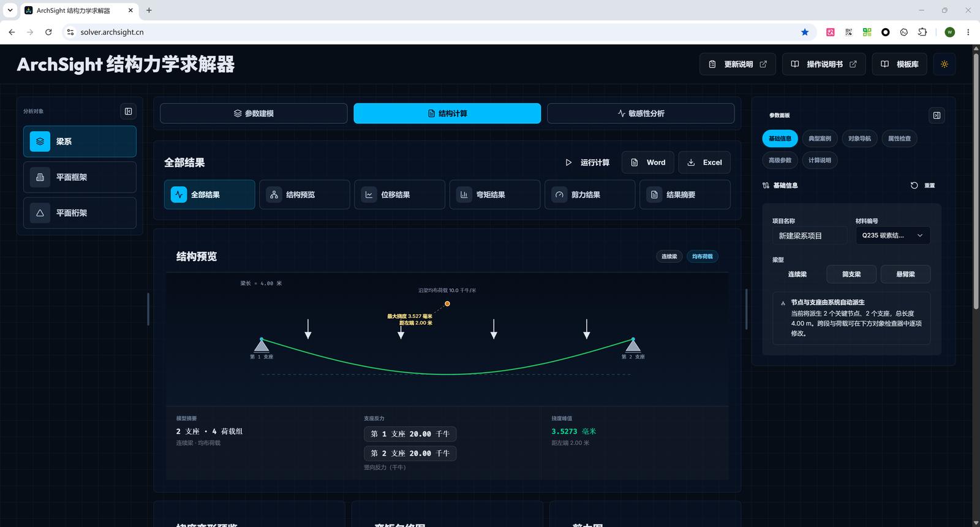This screenshot has width=980, height=527.
Task: Open the 位移结果 displacement tab
Action: tap(399, 195)
